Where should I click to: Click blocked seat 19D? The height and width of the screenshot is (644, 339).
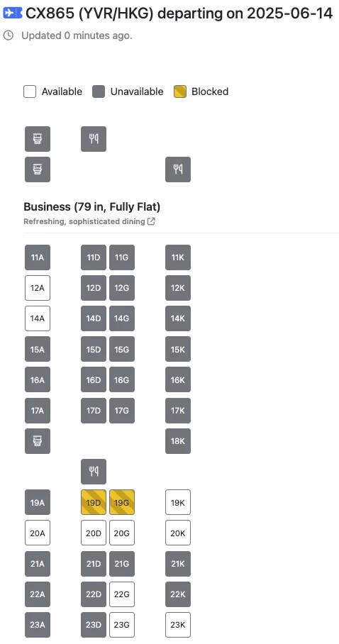[94, 502]
